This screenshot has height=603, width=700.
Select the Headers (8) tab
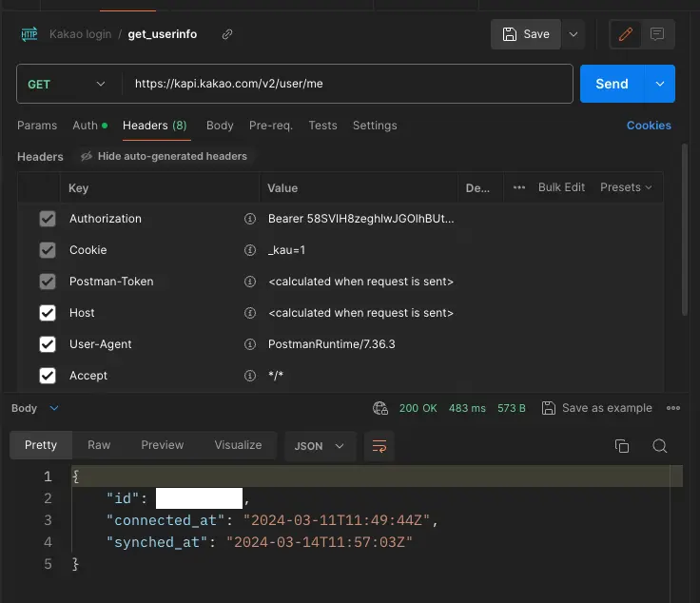(x=155, y=126)
